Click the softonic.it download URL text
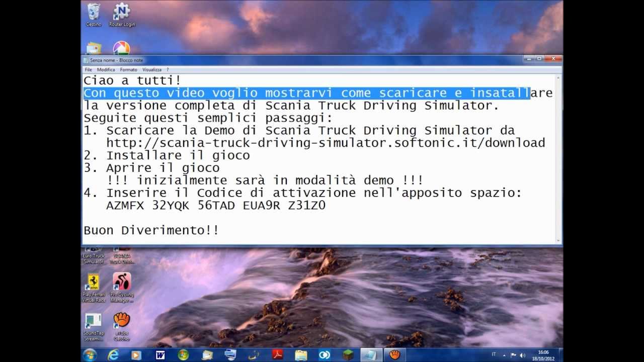Image resolution: width=644 pixels, height=362 pixels. (326, 143)
